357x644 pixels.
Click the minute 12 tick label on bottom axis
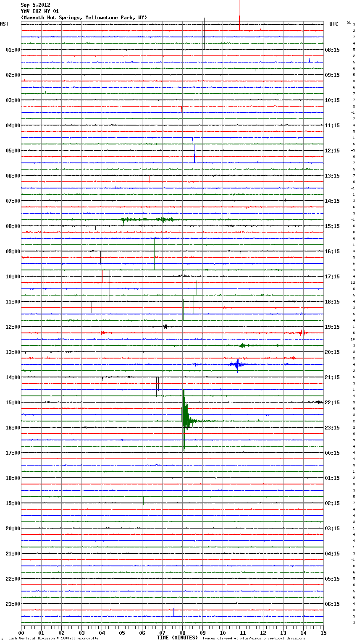pyautogui.click(x=263, y=633)
